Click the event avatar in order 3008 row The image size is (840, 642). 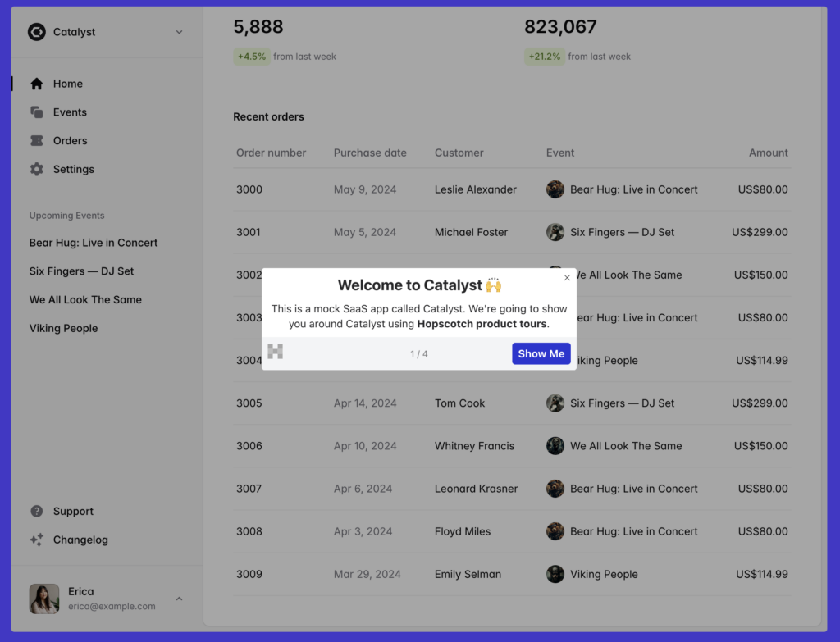tap(555, 531)
